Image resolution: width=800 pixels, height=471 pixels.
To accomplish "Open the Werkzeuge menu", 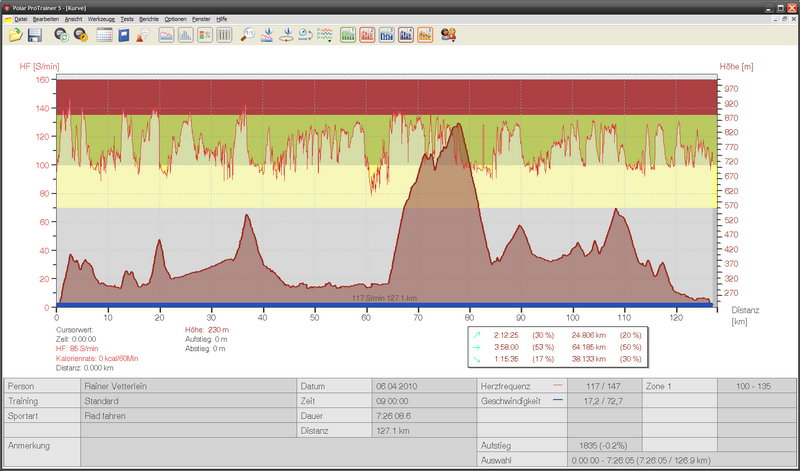I will pyautogui.click(x=100, y=19).
